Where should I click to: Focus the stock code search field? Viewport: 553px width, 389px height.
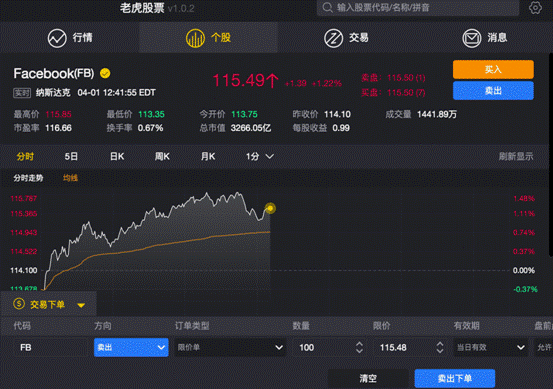pos(418,7)
